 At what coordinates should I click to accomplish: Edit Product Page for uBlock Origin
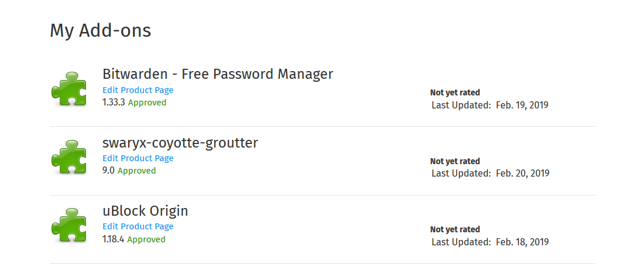138,226
